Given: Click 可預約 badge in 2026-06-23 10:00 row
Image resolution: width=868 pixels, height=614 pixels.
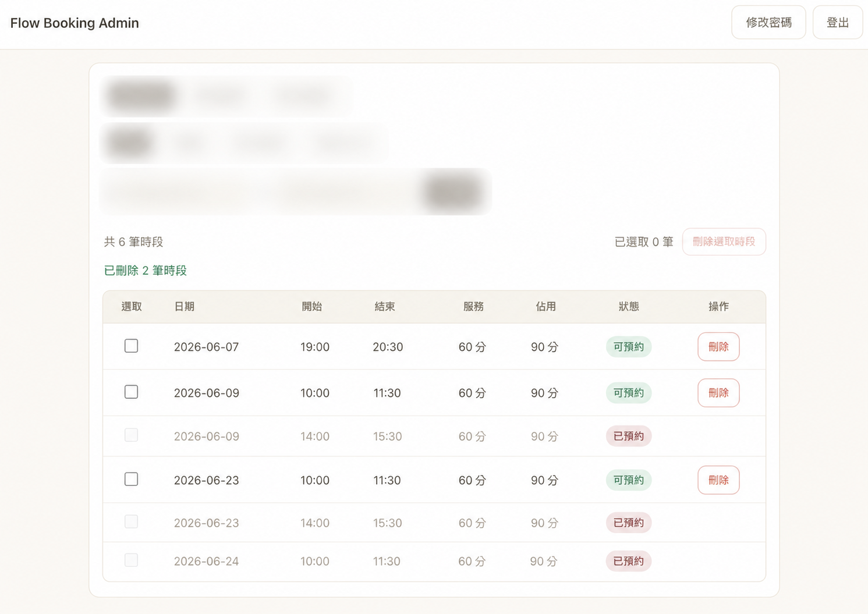Looking at the screenshot, I should tap(629, 480).
